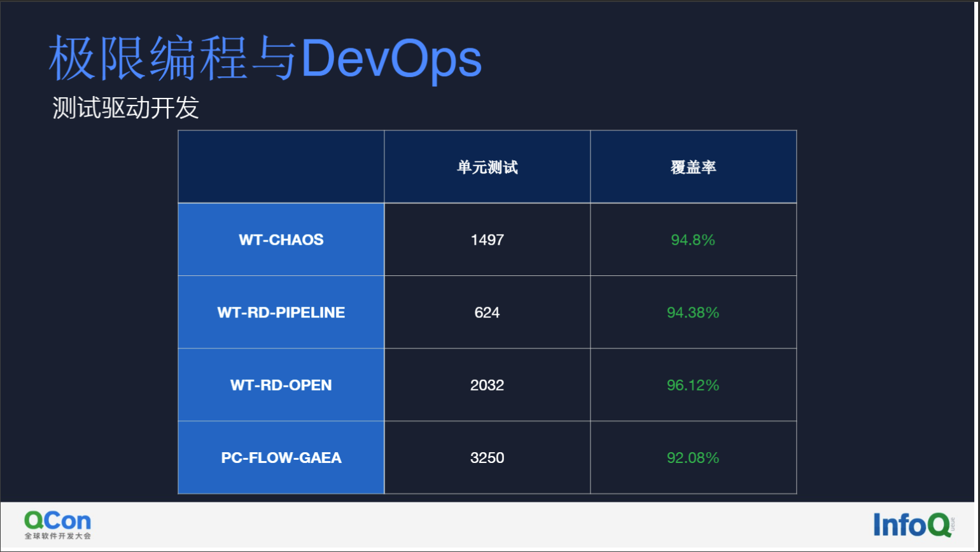
Task: Click the 极限编程与DevOps slide title
Action: tap(264, 59)
